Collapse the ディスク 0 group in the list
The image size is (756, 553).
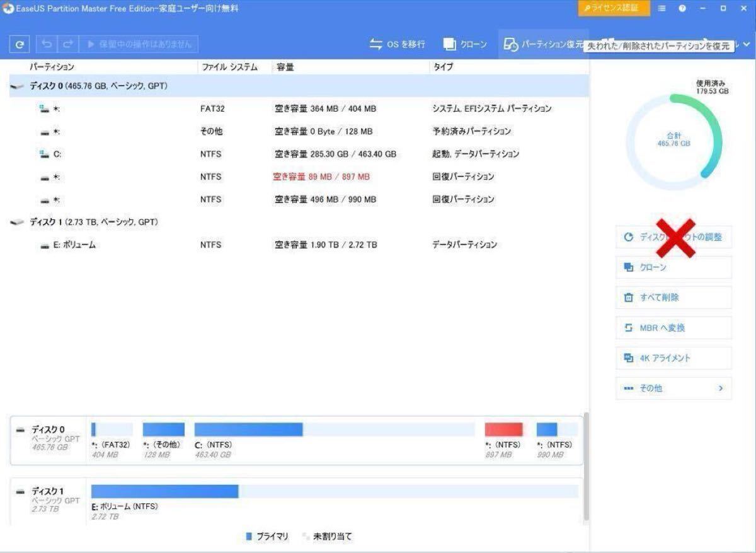click(18, 86)
